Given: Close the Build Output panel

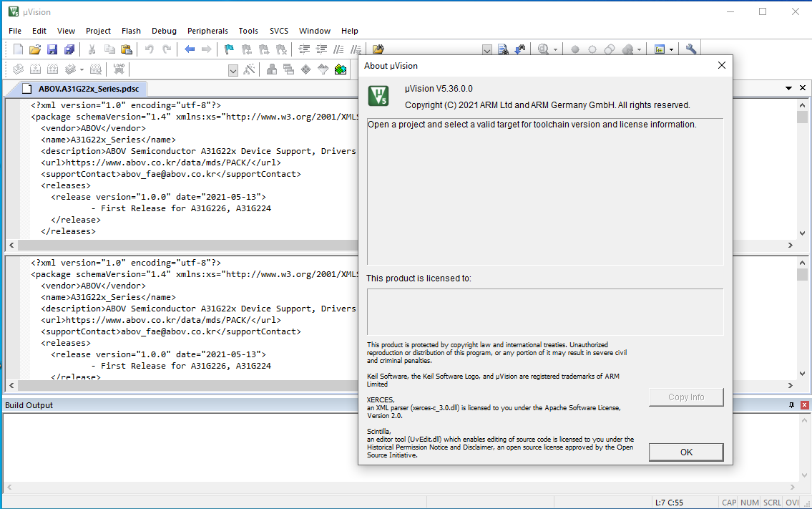Looking at the screenshot, I should point(805,404).
